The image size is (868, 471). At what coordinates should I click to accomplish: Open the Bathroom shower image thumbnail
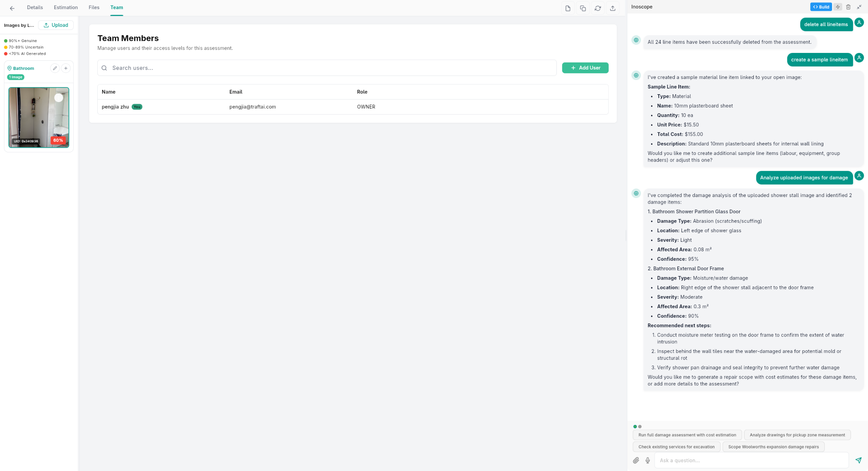39,117
